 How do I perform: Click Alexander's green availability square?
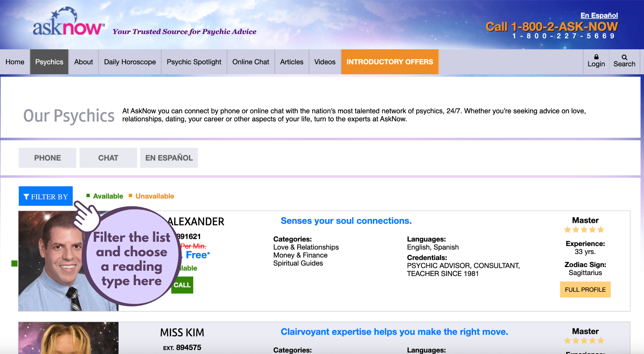(x=14, y=263)
